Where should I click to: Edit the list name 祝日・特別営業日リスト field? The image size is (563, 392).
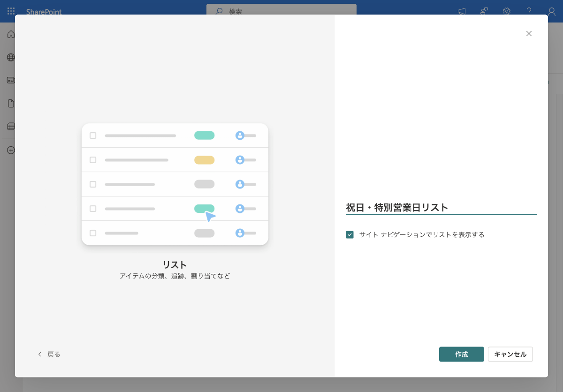441,207
